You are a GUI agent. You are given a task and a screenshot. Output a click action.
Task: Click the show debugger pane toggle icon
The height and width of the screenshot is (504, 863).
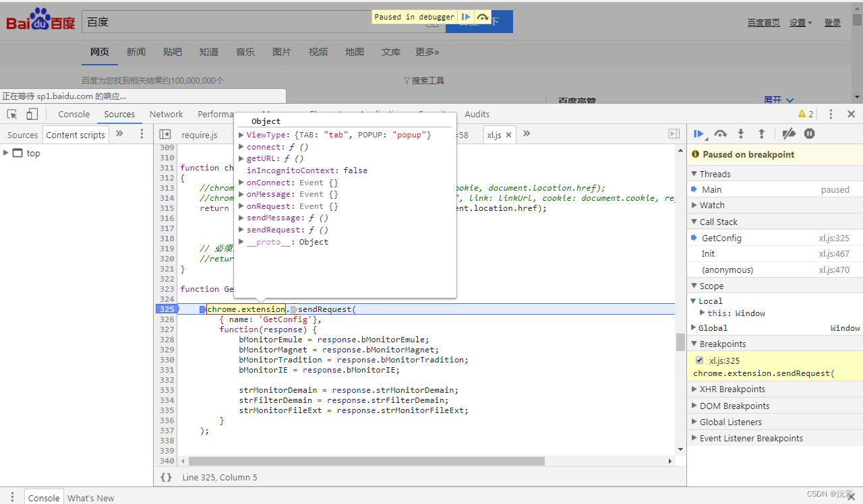(x=674, y=134)
